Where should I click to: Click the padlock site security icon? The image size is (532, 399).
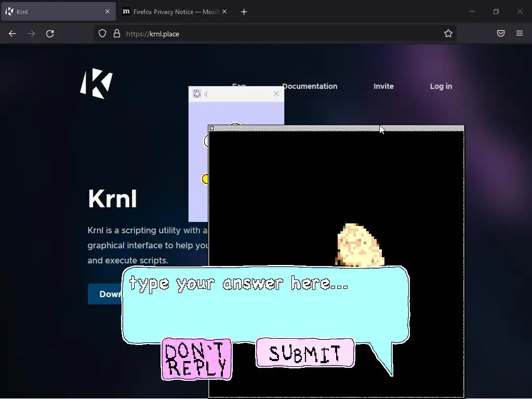click(x=117, y=33)
